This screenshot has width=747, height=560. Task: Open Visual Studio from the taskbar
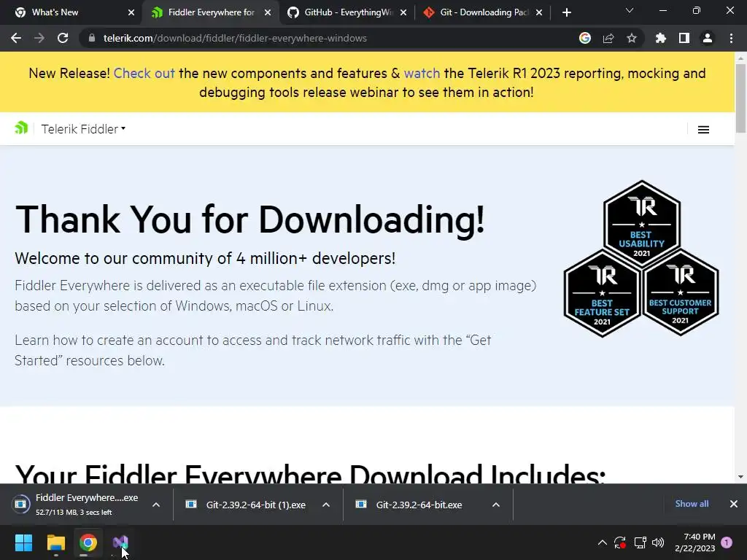point(120,542)
